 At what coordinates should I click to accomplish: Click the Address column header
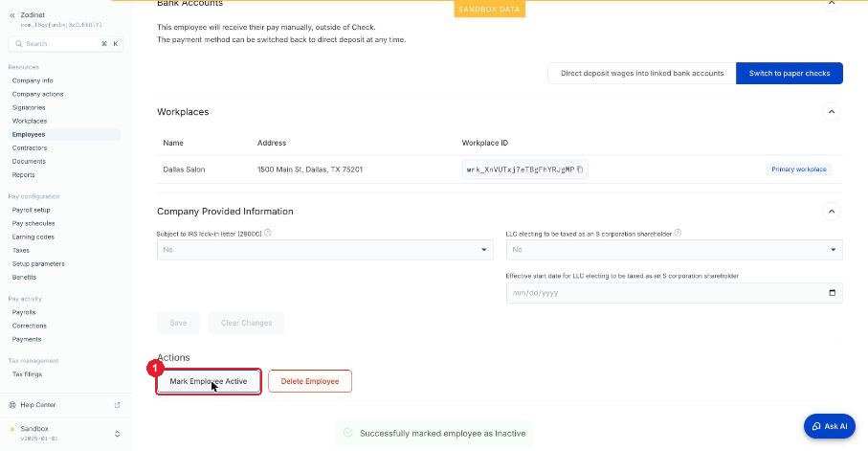(x=272, y=143)
